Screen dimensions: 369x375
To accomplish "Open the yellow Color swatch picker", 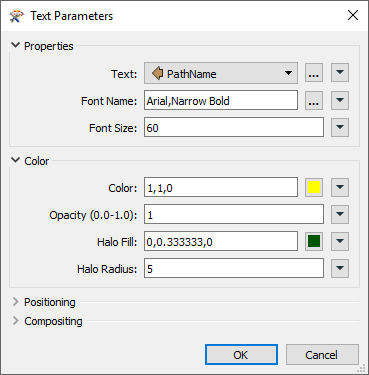I will pos(314,187).
